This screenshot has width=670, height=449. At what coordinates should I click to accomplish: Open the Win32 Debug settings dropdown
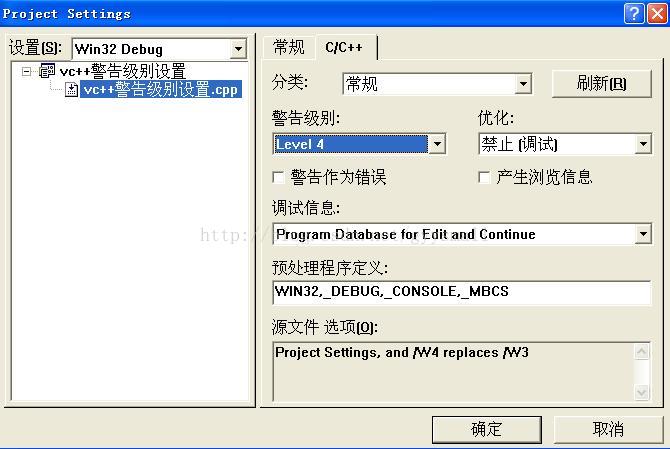pos(238,49)
